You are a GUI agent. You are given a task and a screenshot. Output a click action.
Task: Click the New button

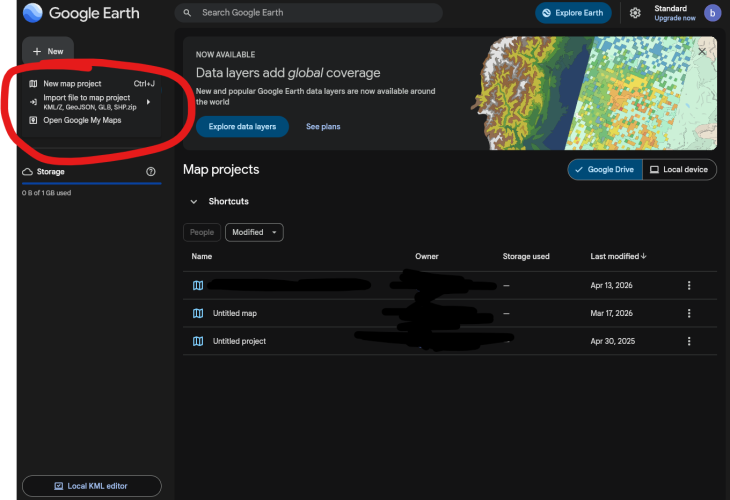tap(48, 52)
